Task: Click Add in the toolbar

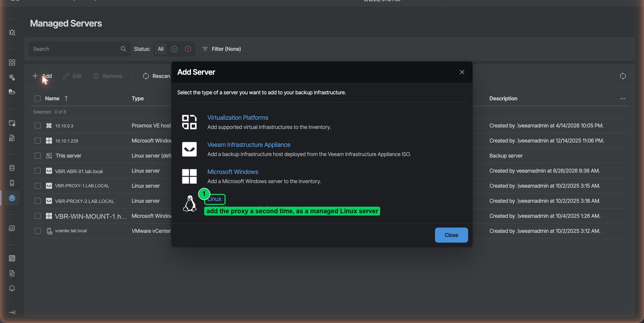Action: tap(42, 76)
